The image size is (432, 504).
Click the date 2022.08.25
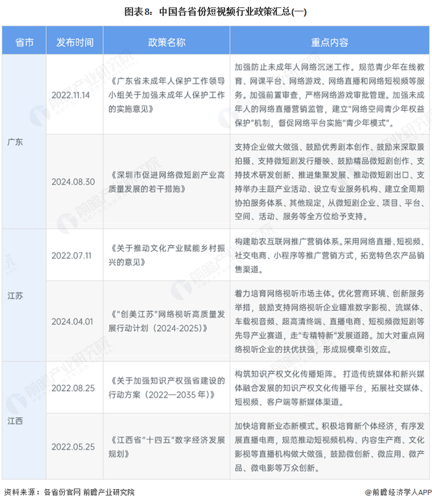pyautogui.click(x=73, y=388)
